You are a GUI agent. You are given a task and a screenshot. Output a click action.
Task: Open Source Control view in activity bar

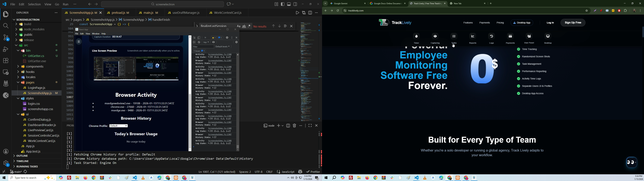point(6,38)
